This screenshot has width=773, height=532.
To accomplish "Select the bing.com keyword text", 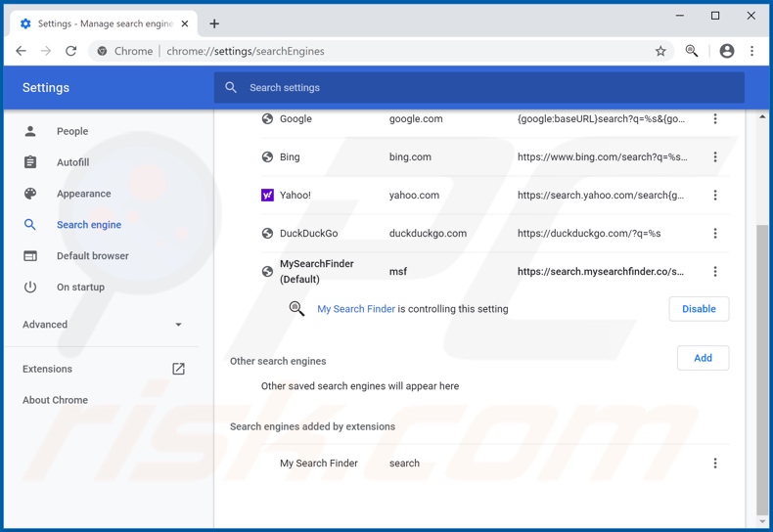I will point(410,157).
